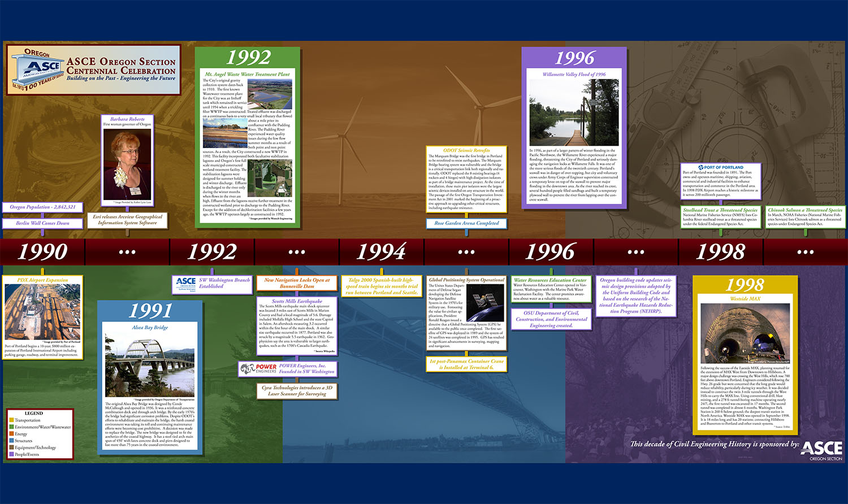Click the Port of Portland logo
The image size is (848, 504).
pos(720,167)
